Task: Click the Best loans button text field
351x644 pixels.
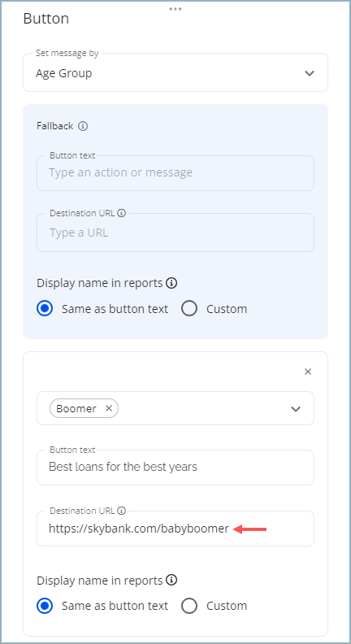Action: coord(175,468)
